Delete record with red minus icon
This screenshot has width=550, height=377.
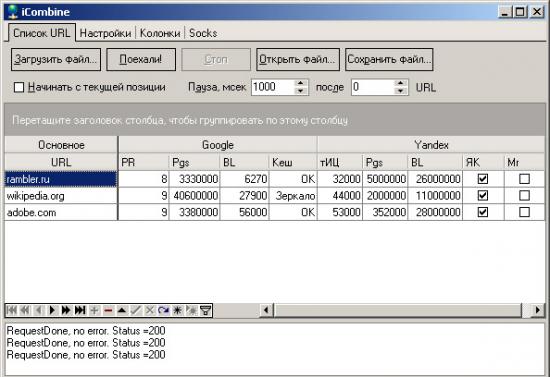click(x=108, y=310)
